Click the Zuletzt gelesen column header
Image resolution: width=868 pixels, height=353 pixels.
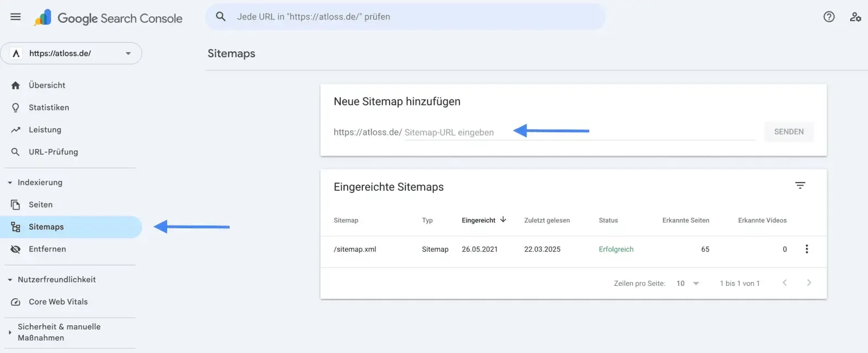[x=547, y=220]
